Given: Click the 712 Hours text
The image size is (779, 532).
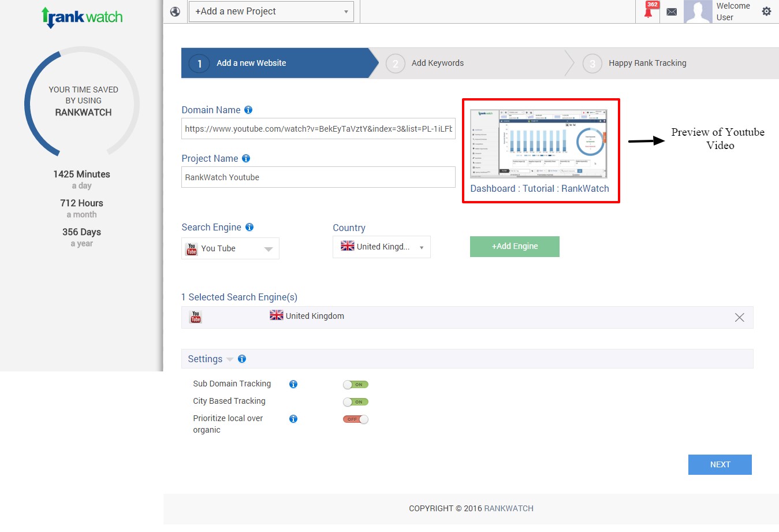Looking at the screenshot, I should (81, 203).
